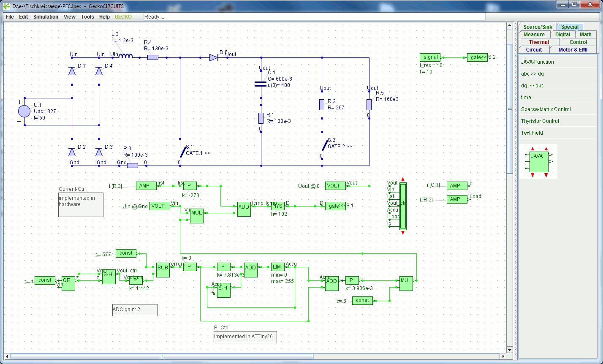Click the switch S.1 symbol
The width and height of the screenshot is (603, 364).
tap(183, 152)
